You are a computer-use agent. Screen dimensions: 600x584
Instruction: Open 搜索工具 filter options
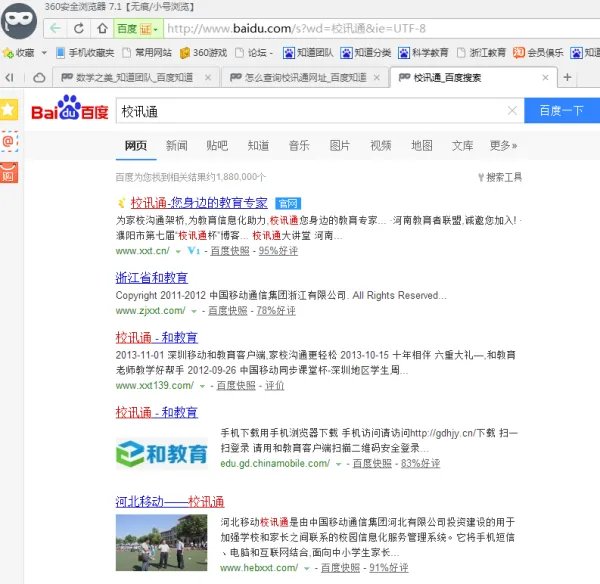click(500, 177)
